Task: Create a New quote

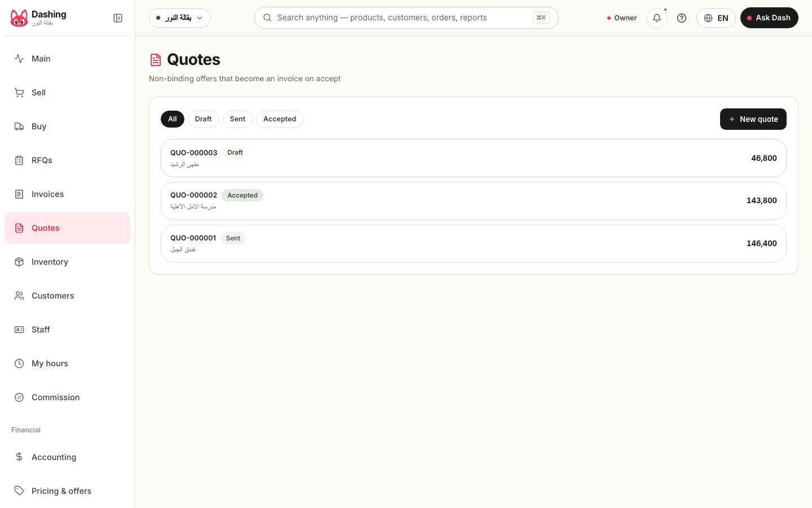Action: [753, 119]
